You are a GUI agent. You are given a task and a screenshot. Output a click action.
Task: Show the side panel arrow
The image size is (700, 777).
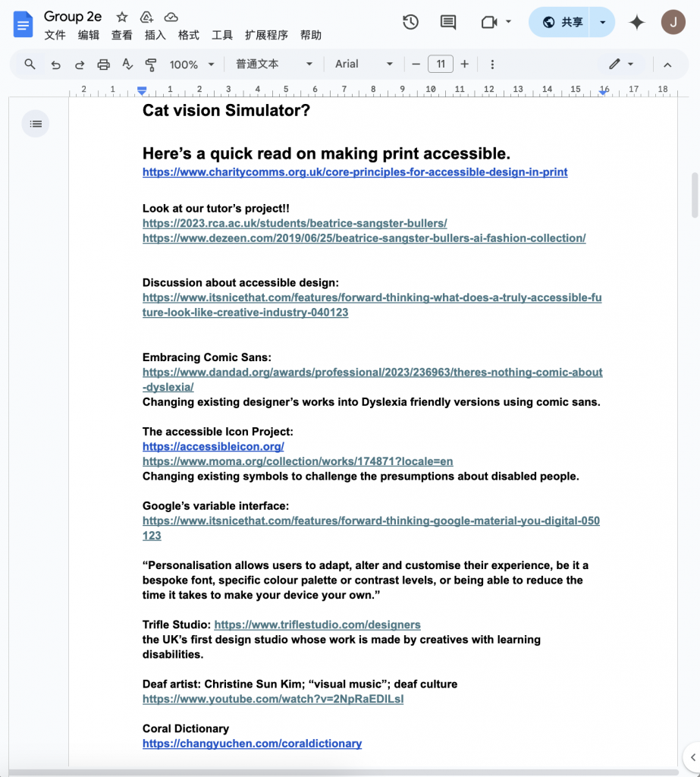pos(692,757)
